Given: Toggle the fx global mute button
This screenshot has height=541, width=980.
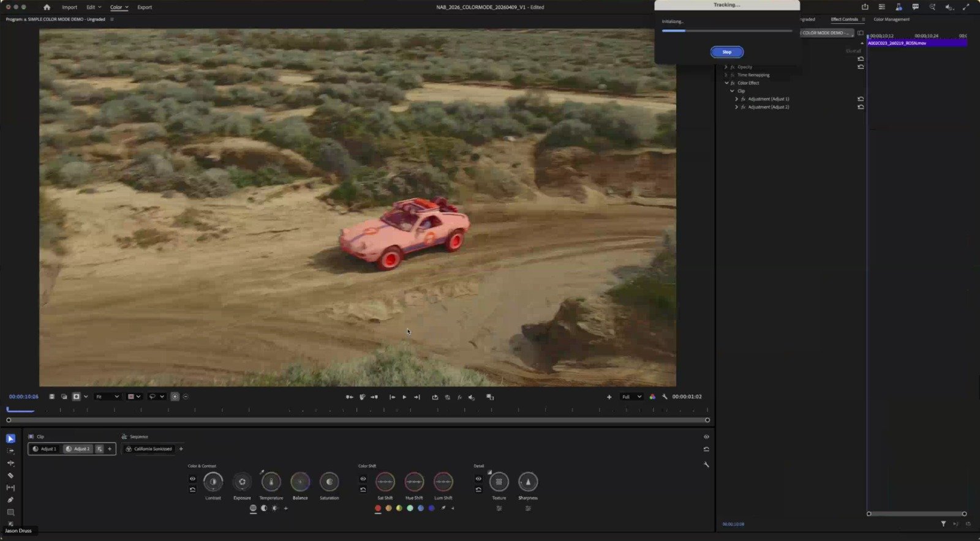Looking at the screenshot, I should 459,397.
